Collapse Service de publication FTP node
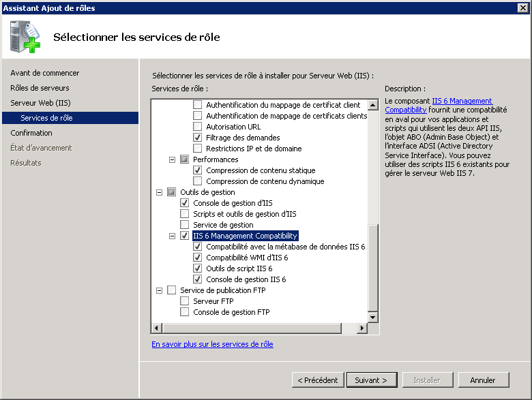This screenshot has height=400, width=532. click(160, 290)
